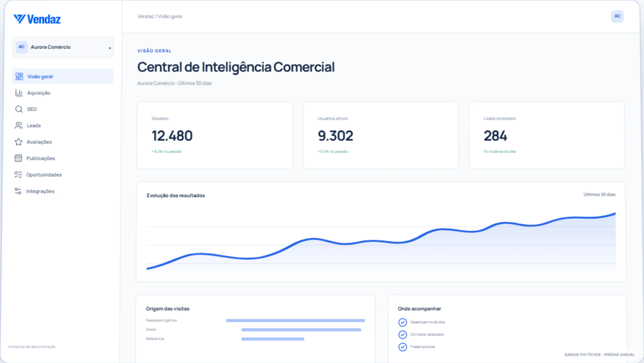Screen dimensions: 644x363
Task: Click the SEO magnifier icon
Action: click(x=19, y=109)
